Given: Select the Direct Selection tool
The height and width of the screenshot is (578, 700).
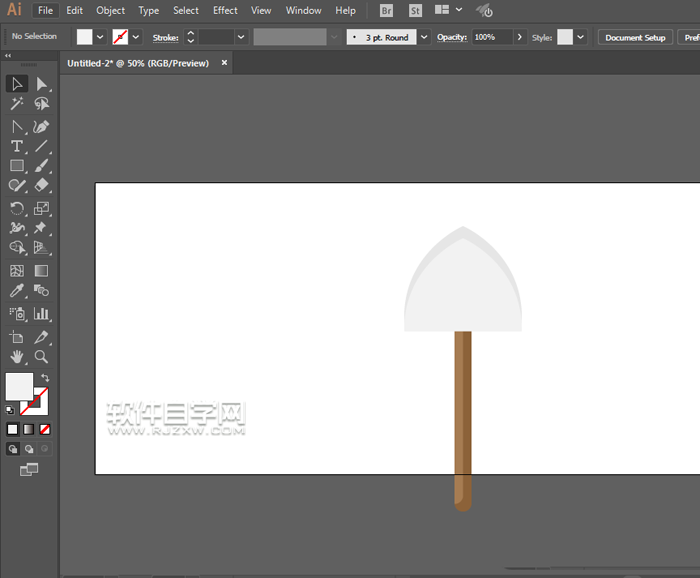Looking at the screenshot, I should pos(42,84).
